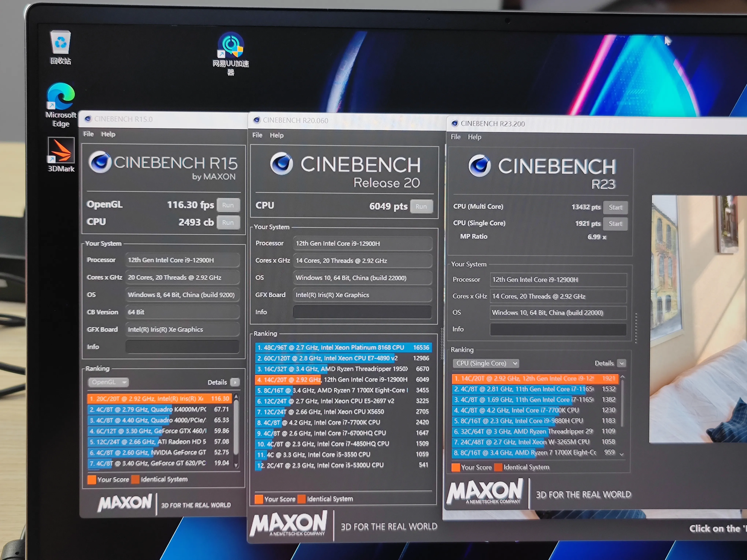This screenshot has height=560, width=747.
Task: Expand Details chevron in R23 ranking
Action: 621,363
